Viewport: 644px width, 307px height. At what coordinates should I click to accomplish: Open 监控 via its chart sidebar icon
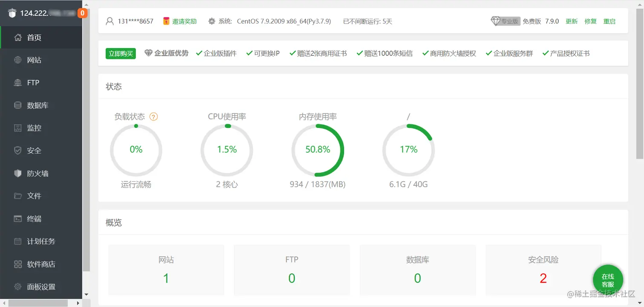click(18, 128)
